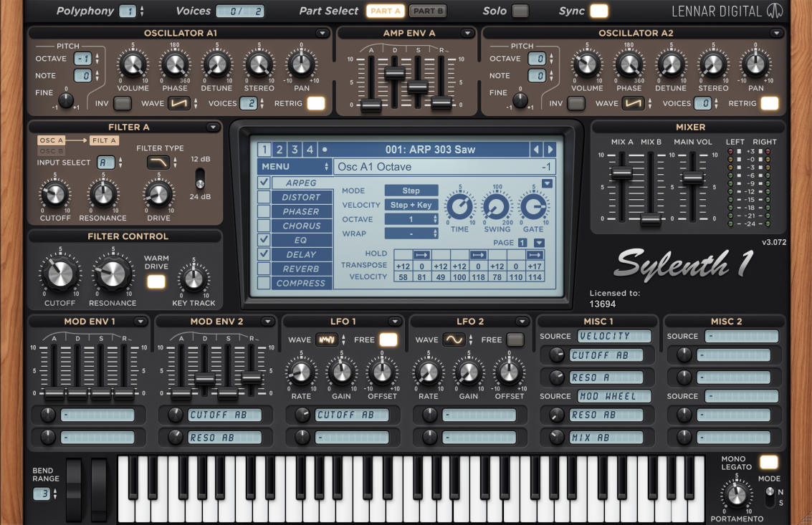Select the OSC A filter input button
The height and width of the screenshot is (525, 812).
51,140
